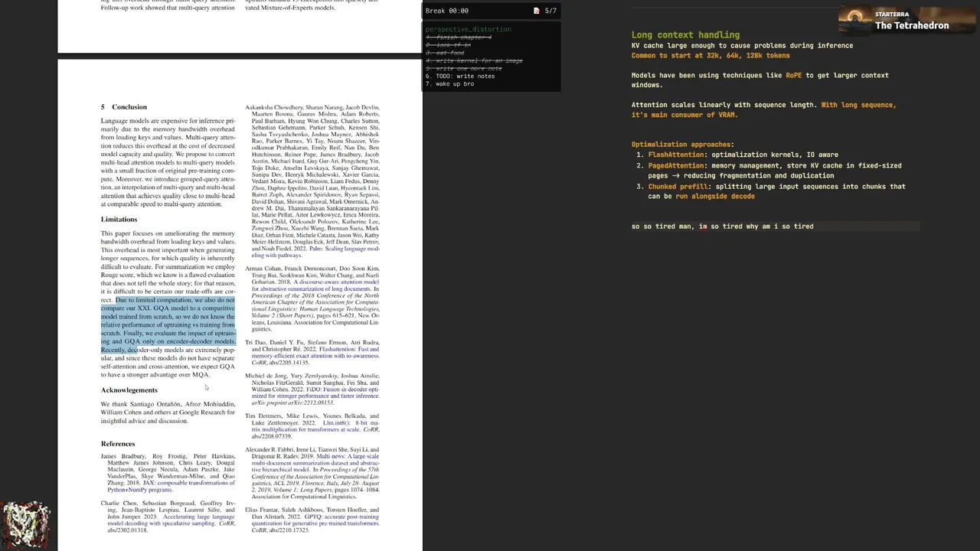Open the 'FiDO: Fusion-in-decoder' reference link
Screen dimensions: 980x551
315,393
